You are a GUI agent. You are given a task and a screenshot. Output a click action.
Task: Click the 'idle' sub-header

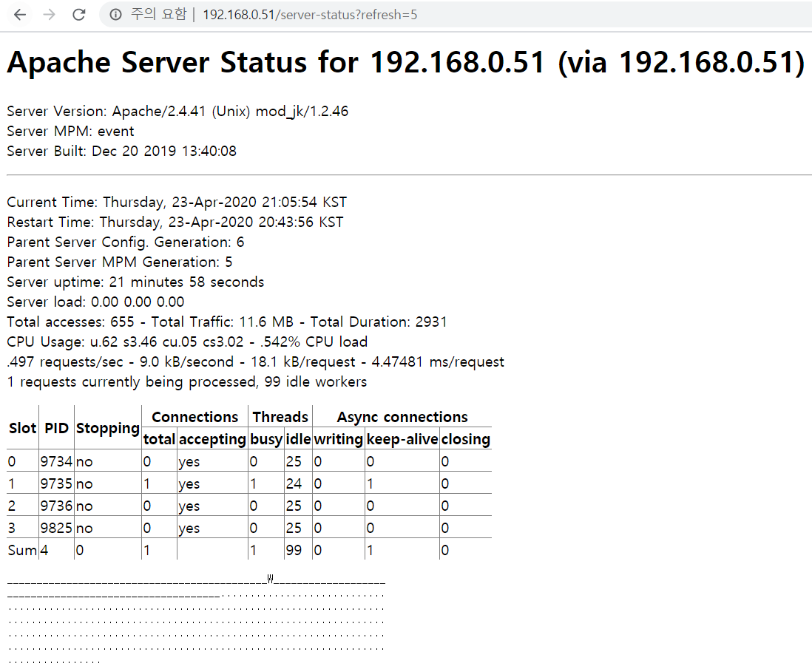click(x=298, y=439)
